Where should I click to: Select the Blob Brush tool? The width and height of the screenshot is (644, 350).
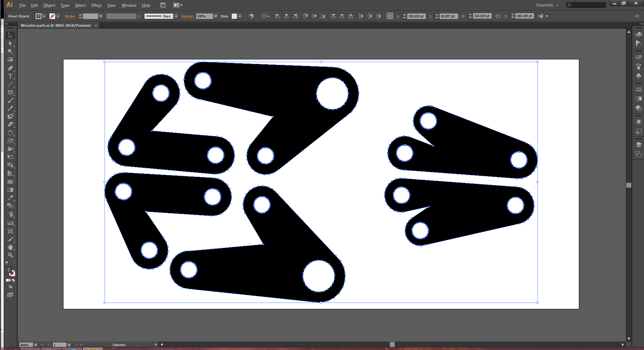[10, 116]
